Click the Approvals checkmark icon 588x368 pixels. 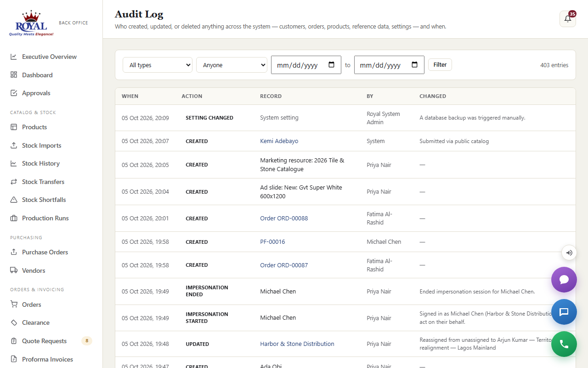point(14,93)
